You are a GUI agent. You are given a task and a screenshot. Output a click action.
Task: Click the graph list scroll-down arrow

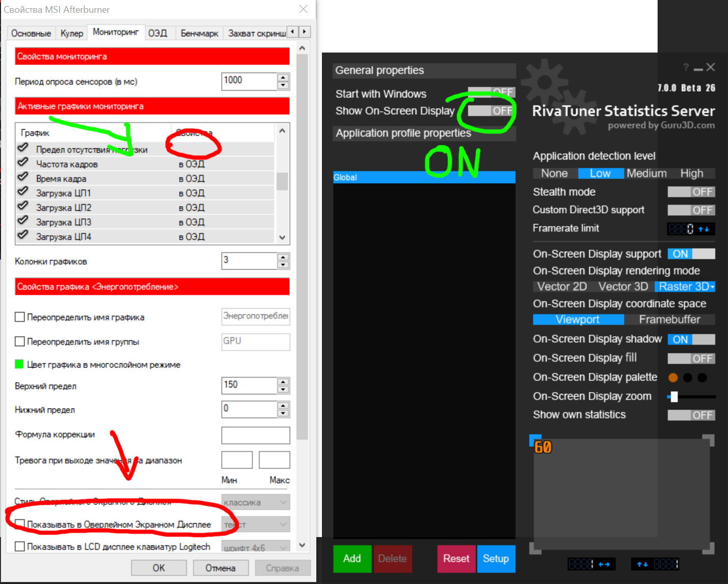(x=282, y=238)
